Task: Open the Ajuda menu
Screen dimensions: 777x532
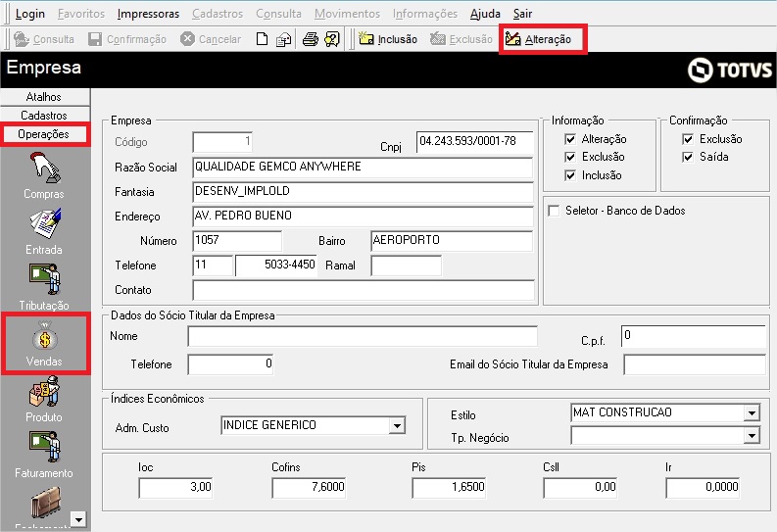Action: click(x=485, y=14)
